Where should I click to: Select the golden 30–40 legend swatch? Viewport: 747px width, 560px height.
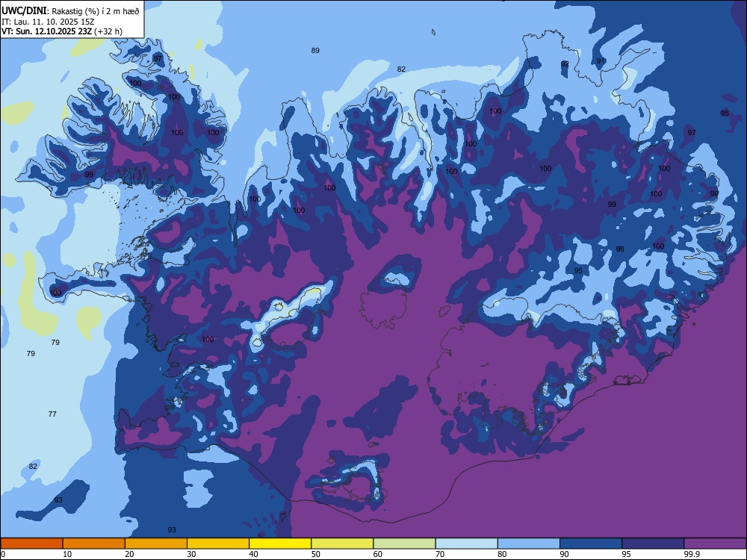click(218, 544)
